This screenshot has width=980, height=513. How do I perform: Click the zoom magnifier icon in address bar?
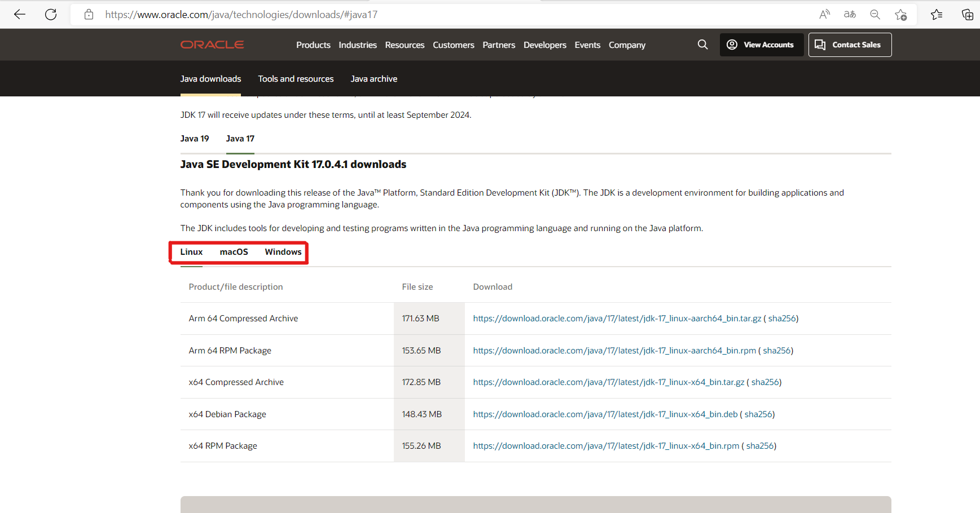875,15
